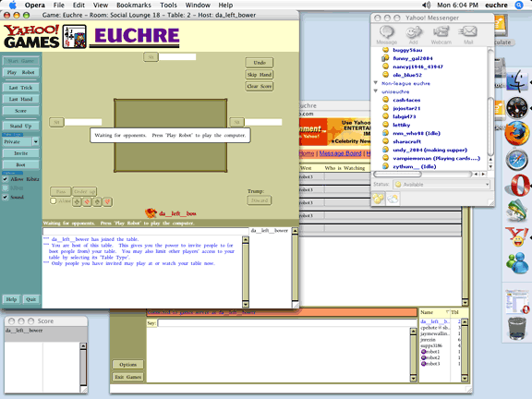The image size is (532, 399).
Task: Open Message tool in Yahoo! Messenger
Action: click(386, 35)
